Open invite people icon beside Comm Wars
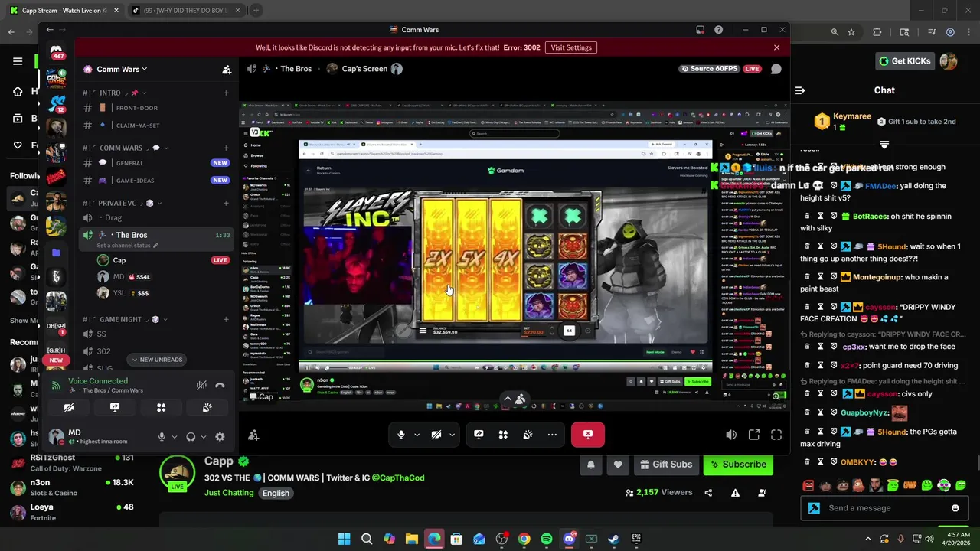 pyautogui.click(x=227, y=70)
